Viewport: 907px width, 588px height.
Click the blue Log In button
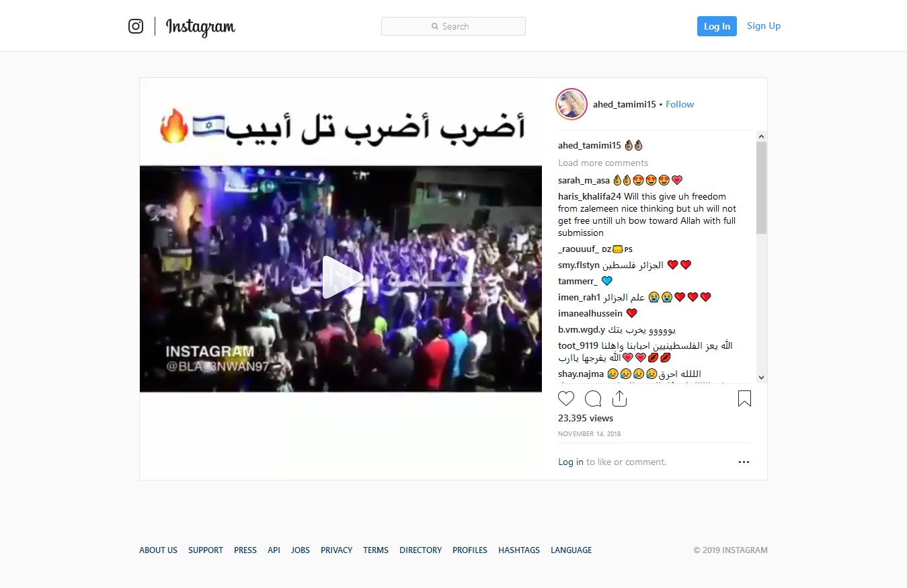coord(717,26)
